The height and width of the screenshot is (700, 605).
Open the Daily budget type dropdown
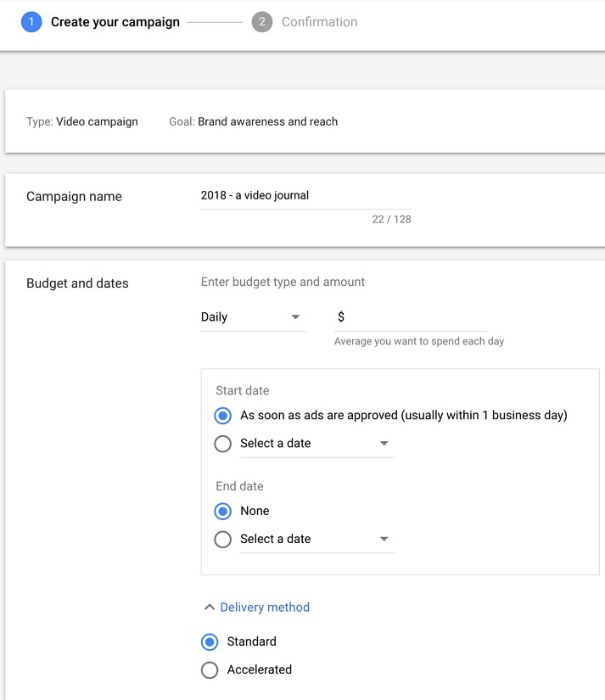pyautogui.click(x=253, y=317)
